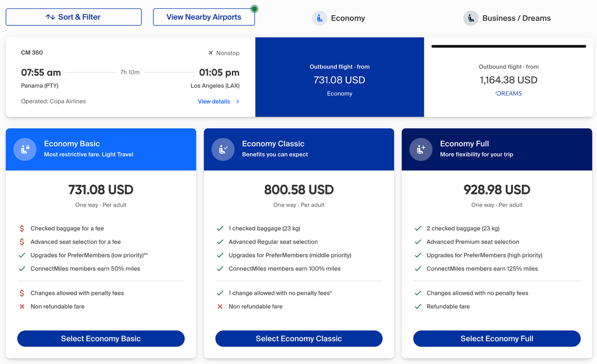
Task: Click the Economy Full fare icon
Action: pos(421,149)
